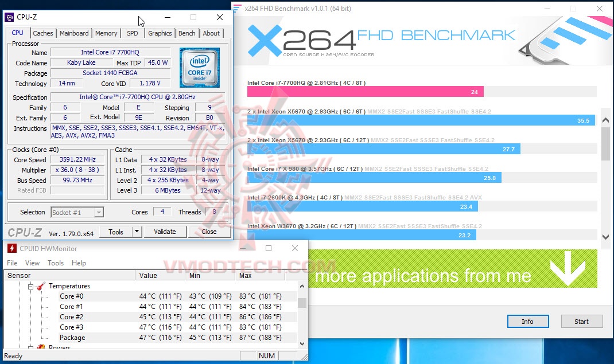Switch to the SPD tab
Image resolution: width=614 pixels, height=364 pixels.
[133, 33]
